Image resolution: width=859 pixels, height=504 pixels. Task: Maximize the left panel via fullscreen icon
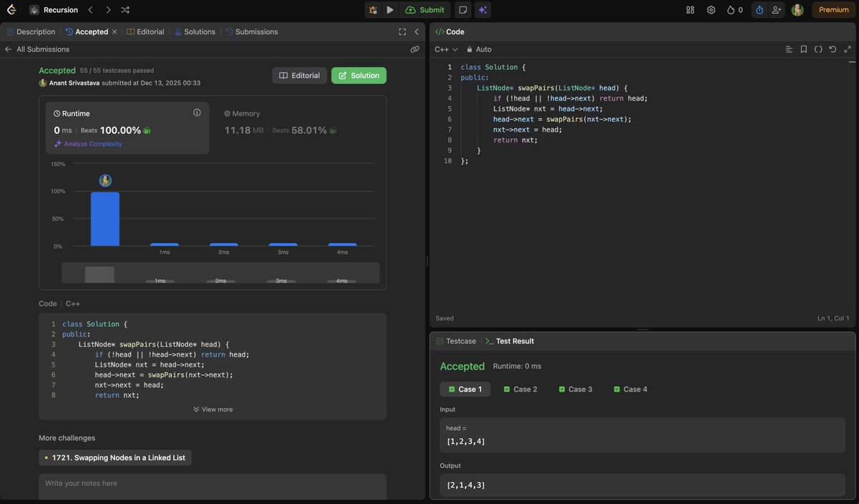[402, 31]
